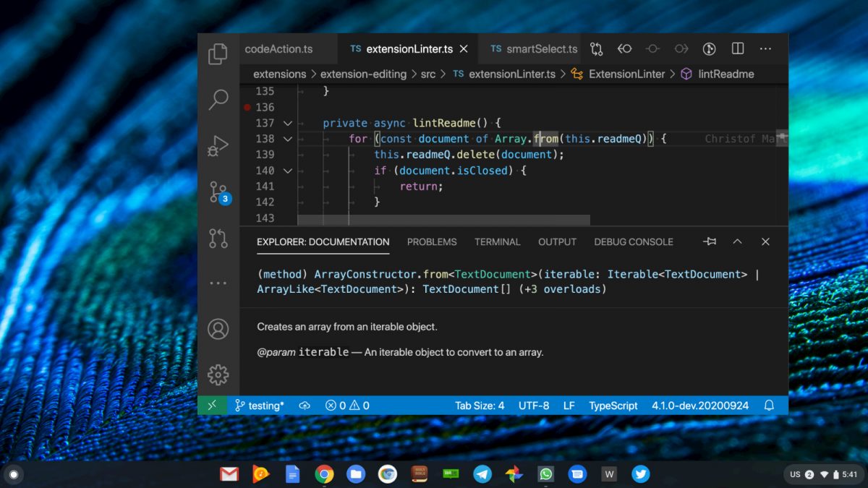Open the ChromeOS launcher button
The width and height of the screenshot is (868, 488).
click(13, 474)
